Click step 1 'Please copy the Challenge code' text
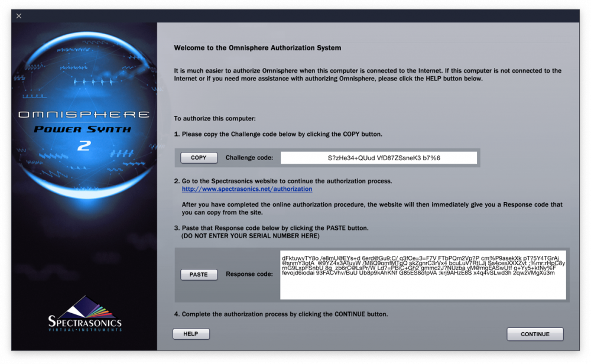 coord(278,134)
